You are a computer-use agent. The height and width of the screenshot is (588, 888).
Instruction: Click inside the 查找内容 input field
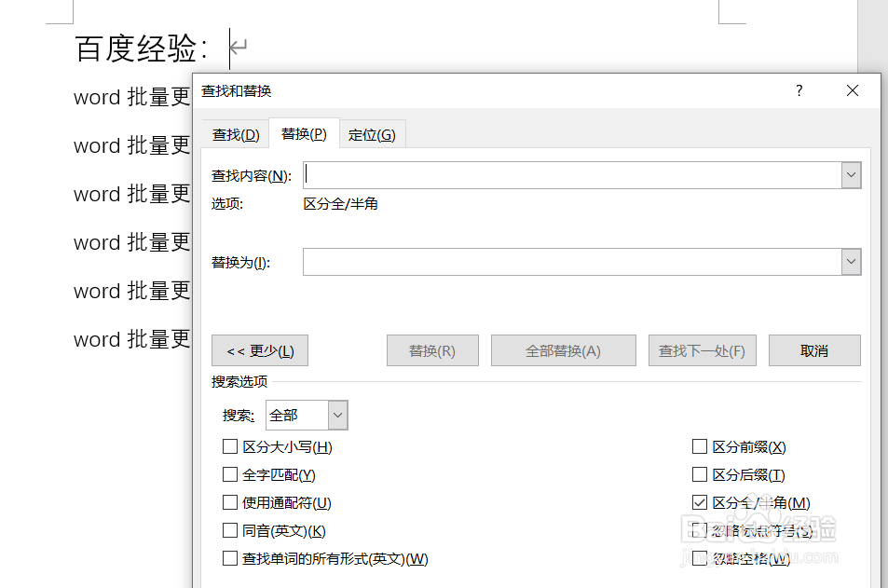point(559,174)
